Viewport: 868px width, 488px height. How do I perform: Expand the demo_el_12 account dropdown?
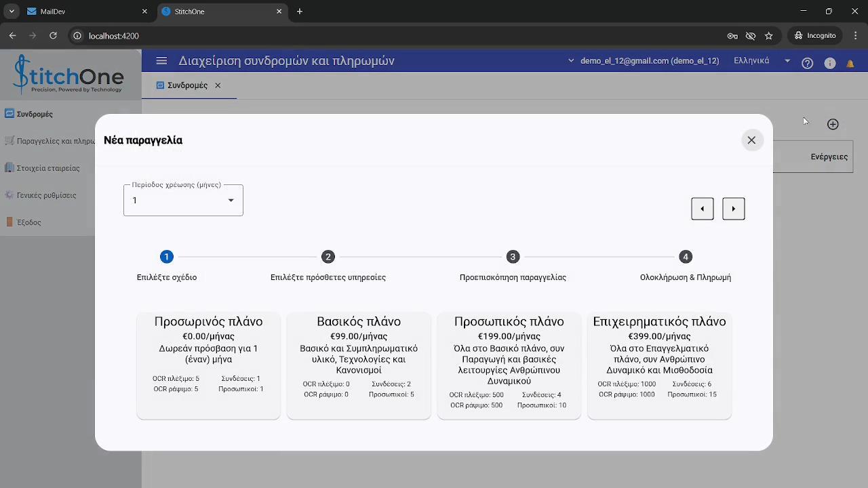(644, 61)
